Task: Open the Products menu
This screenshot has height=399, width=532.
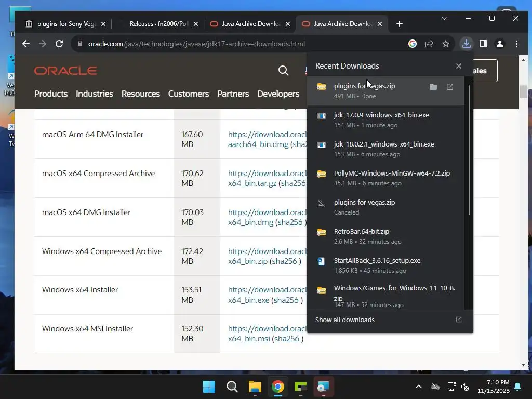Action: (x=51, y=94)
